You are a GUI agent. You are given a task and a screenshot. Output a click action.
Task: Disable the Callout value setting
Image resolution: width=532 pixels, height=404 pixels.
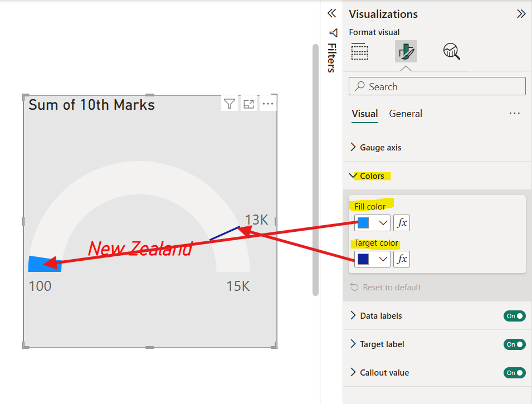click(x=514, y=372)
